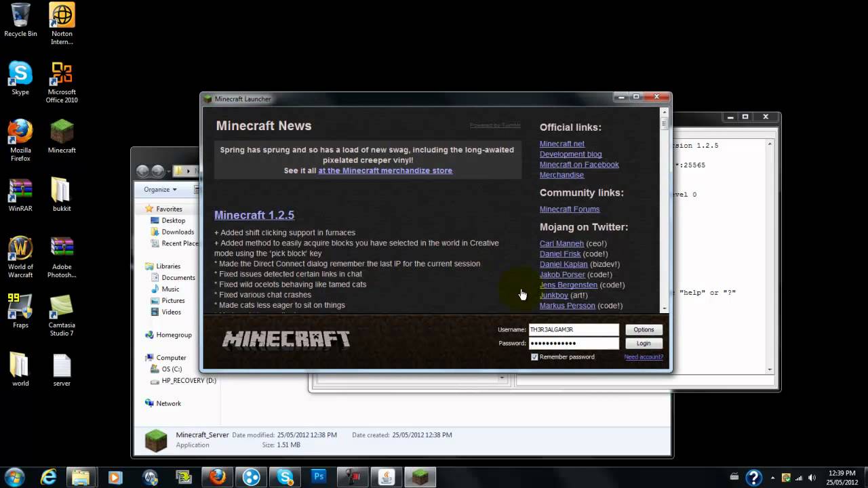Open the Minecraft.net link

click(562, 144)
